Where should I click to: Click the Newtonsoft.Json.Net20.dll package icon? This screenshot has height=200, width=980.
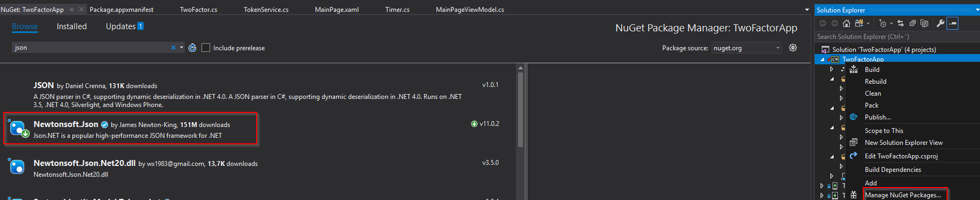17,167
